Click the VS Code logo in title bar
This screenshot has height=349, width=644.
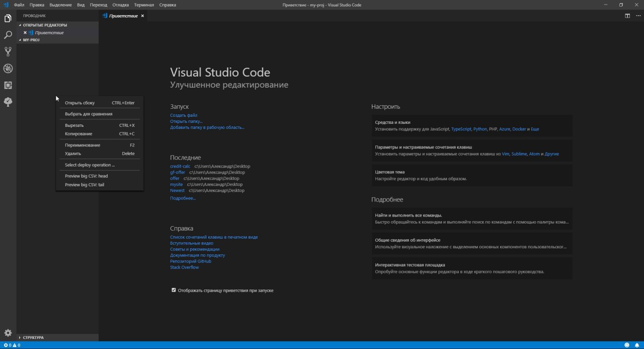pyautogui.click(x=6, y=5)
